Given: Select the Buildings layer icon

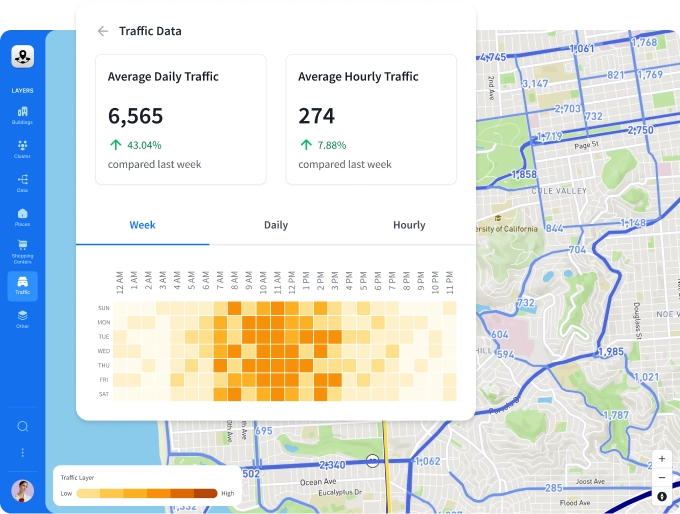Looking at the screenshot, I should [x=22, y=115].
